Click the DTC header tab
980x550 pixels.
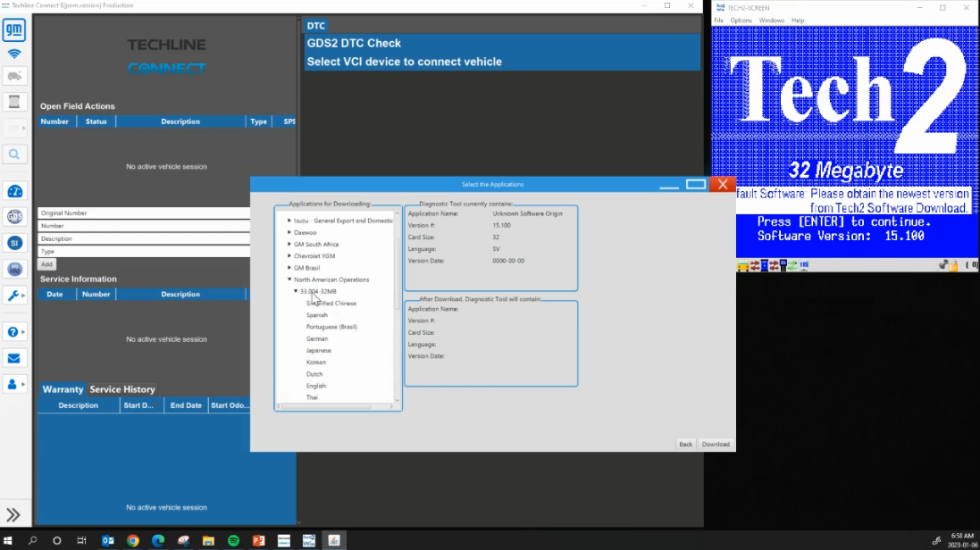coord(315,26)
